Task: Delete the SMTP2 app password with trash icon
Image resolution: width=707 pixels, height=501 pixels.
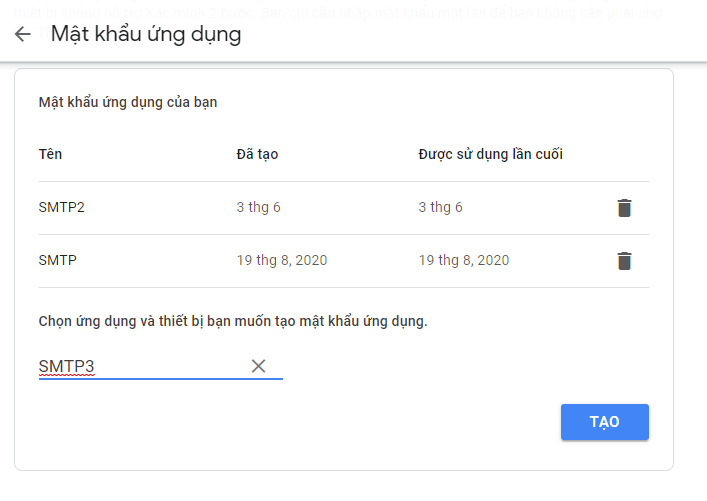Action: (x=624, y=208)
